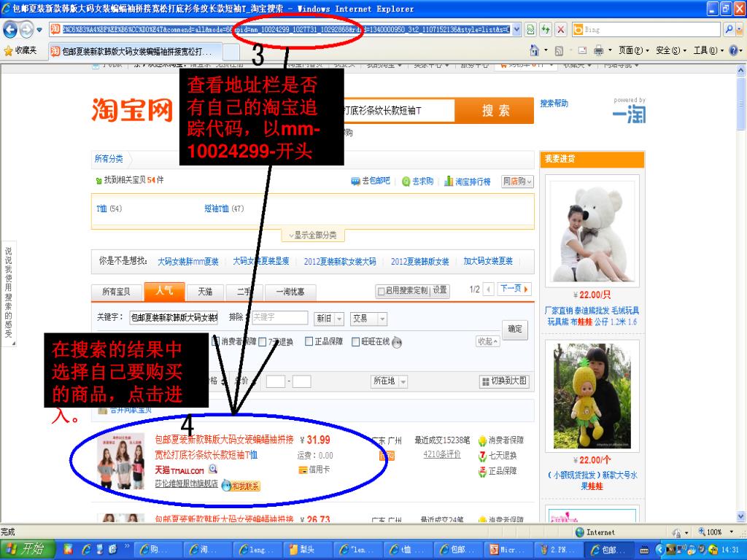
Task: Click the Stop loading red X icon
Action: (561, 29)
